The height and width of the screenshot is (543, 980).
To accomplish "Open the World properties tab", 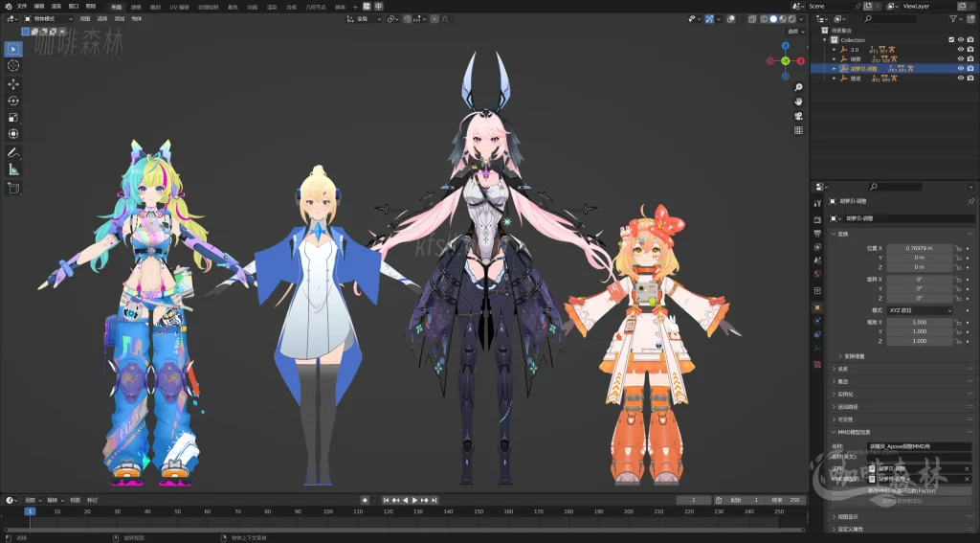I will click(x=817, y=274).
